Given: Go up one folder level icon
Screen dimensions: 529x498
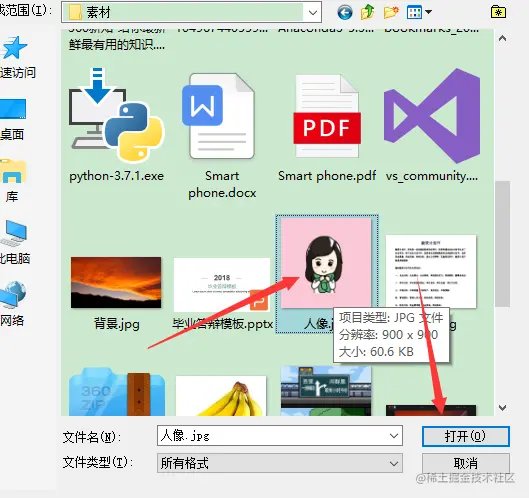Looking at the screenshot, I should point(367,12).
